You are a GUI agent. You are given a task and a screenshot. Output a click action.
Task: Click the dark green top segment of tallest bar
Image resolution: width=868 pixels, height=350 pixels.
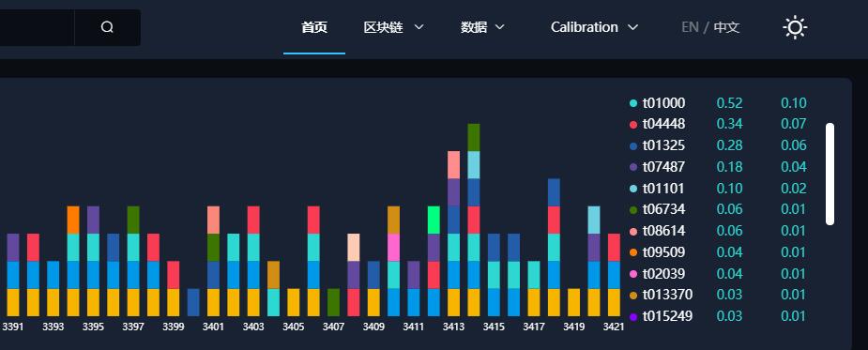coord(473,137)
